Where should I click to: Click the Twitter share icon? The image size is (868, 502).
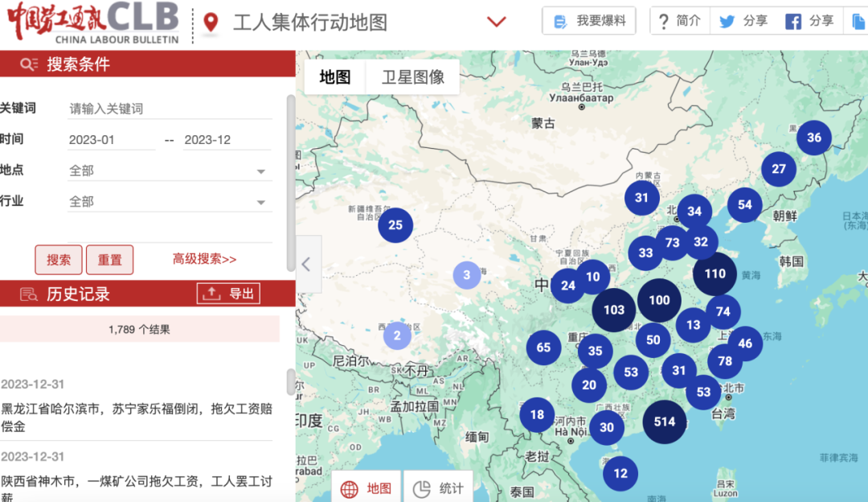point(727,22)
